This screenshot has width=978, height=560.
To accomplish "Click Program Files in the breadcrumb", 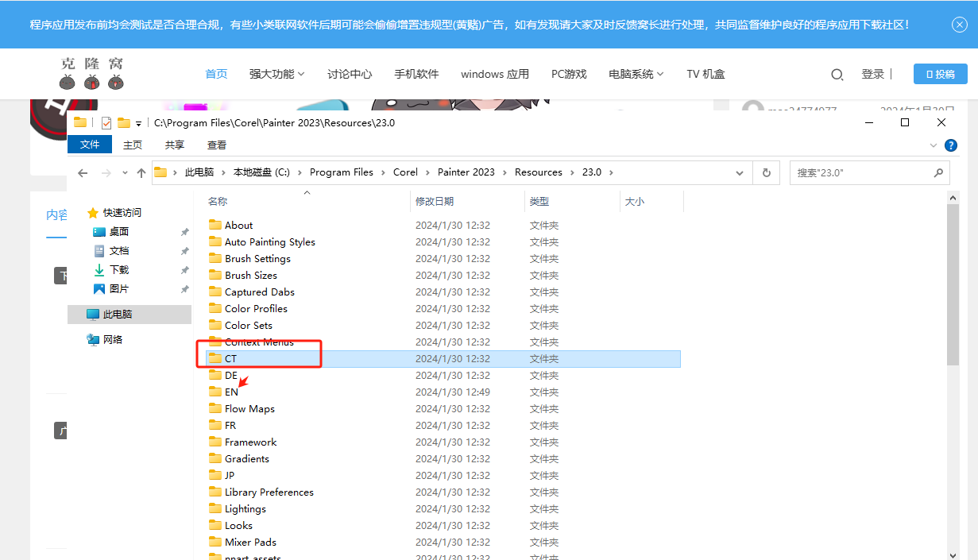I will coord(342,172).
